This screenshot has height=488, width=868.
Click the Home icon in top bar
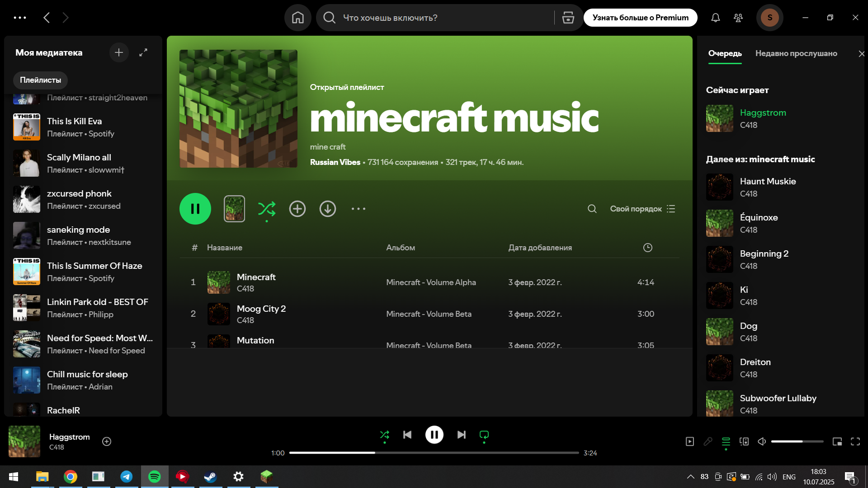(297, 18)
